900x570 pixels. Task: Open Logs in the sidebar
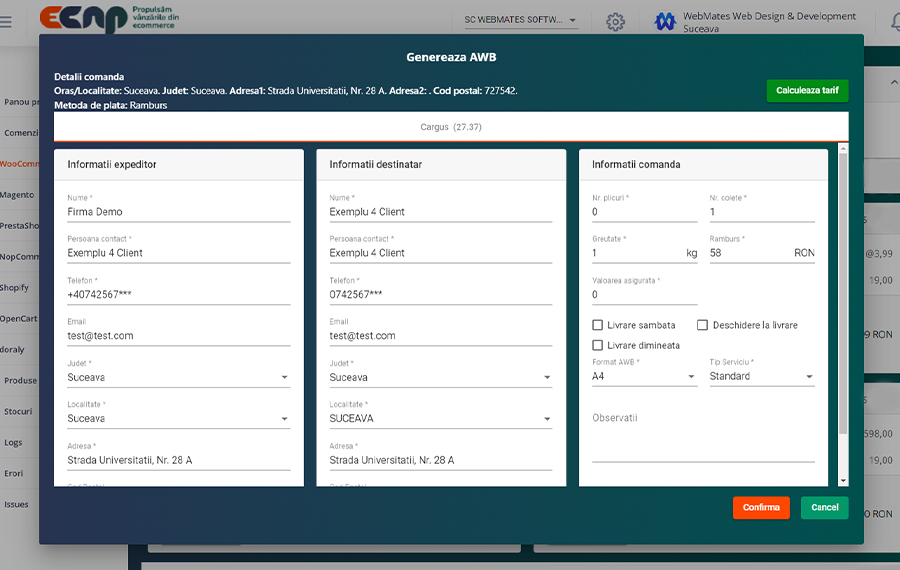pos(13,442)
